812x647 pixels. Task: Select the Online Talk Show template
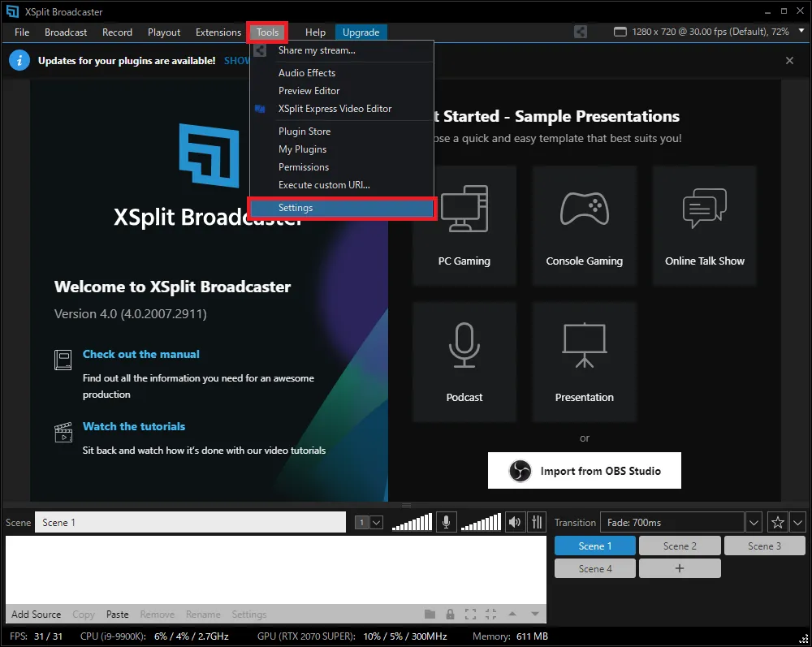coord(704,225)
